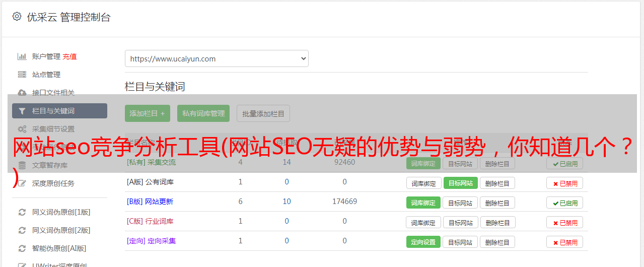This screenshot has height=267, width=644.
Task: Click the value 14 in 采集交流 row
Action: [x=287, y=162]
